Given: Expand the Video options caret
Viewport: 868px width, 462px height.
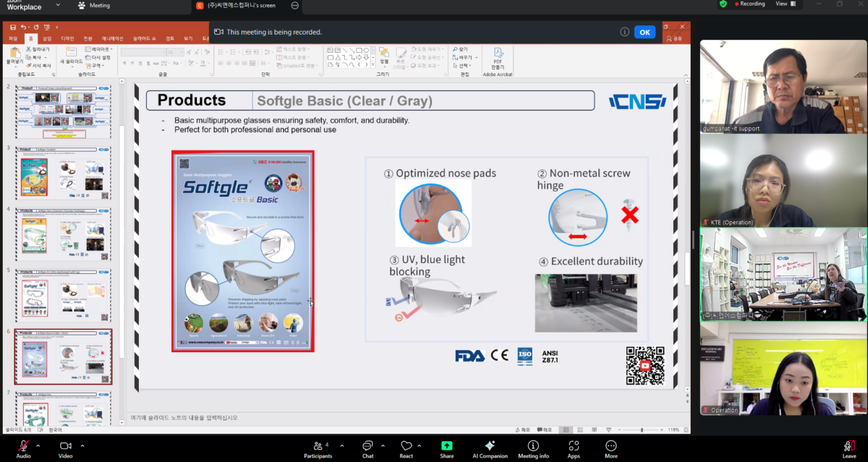Looking at the screenshot, I should (x=82, y=445).
